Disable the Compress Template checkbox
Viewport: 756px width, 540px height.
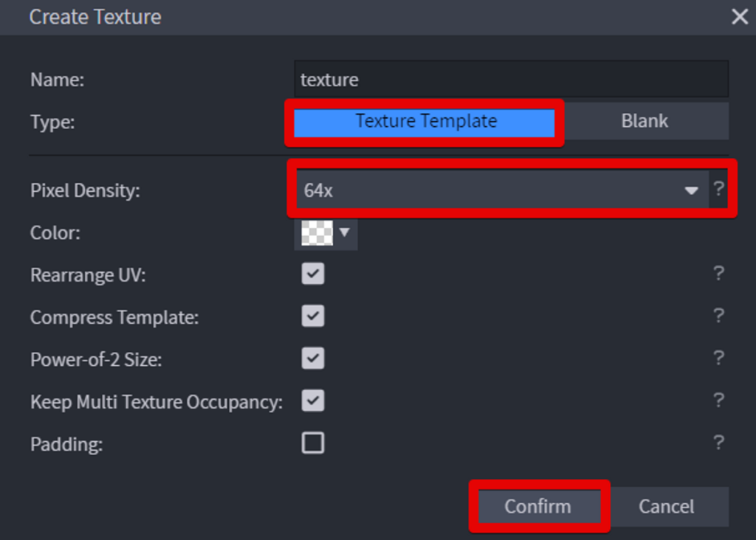tap(313, 316)
